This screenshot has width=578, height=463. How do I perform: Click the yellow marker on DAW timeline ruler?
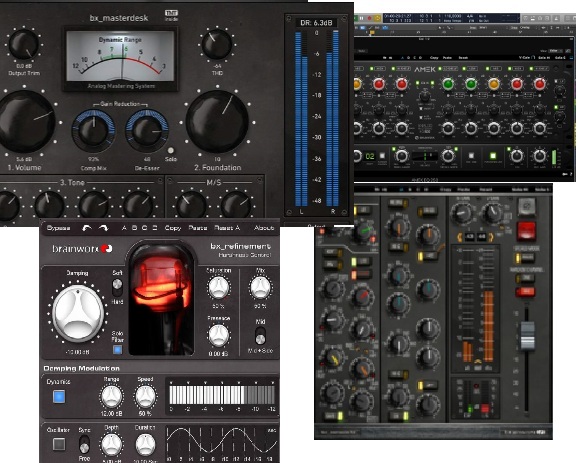[372, 33]
